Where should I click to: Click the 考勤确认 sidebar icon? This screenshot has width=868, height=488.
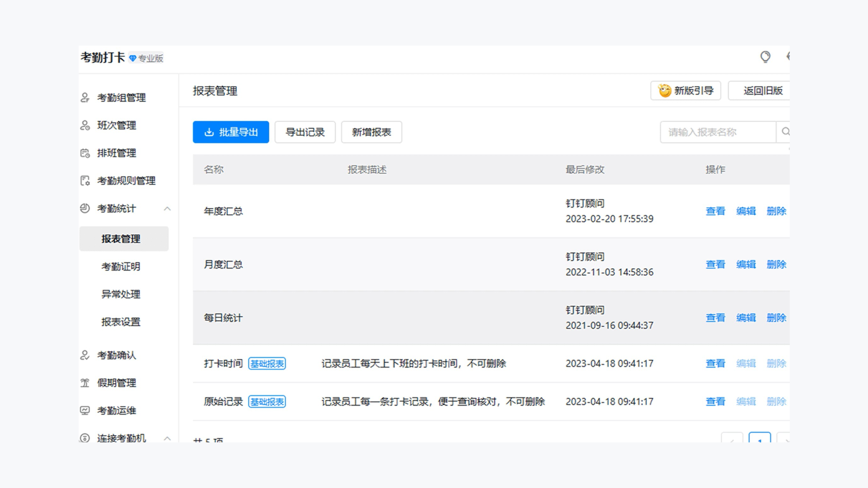(x=85, y=355)
